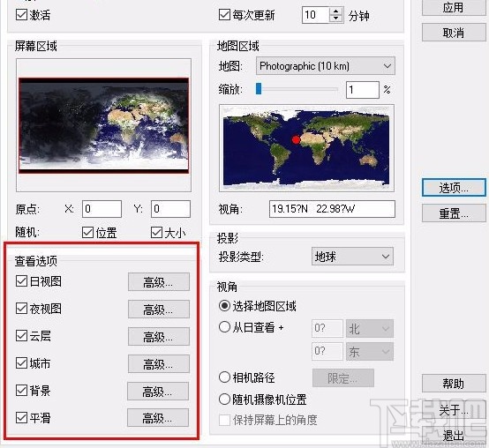Uncheck the 背景 checkbox

click(x=21, y=391)
